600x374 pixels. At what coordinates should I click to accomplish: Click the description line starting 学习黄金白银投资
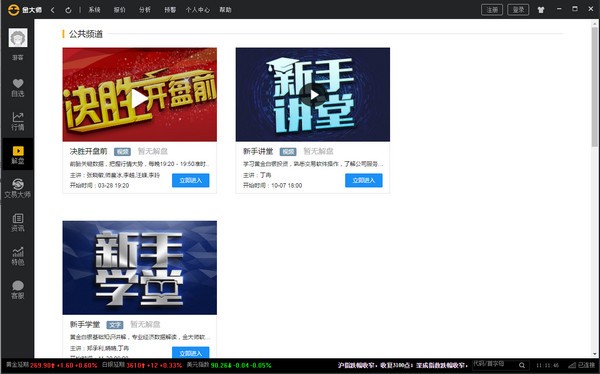pos(313,164)
